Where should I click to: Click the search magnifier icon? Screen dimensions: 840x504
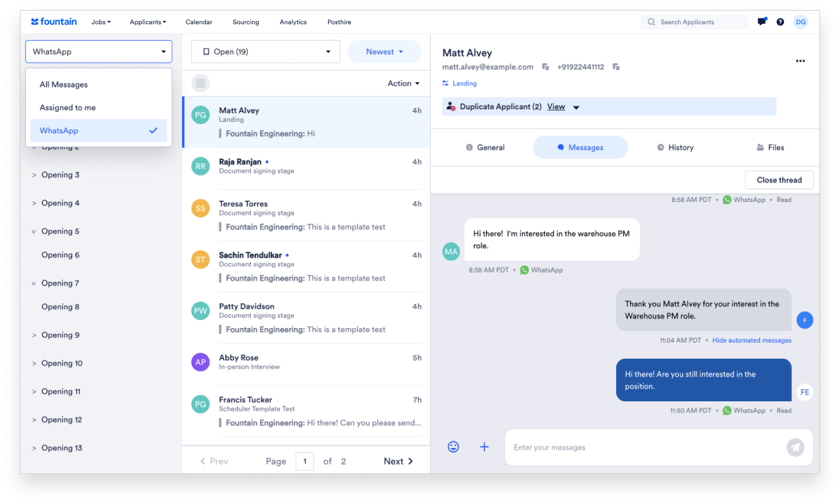click(x=651, y=22)
